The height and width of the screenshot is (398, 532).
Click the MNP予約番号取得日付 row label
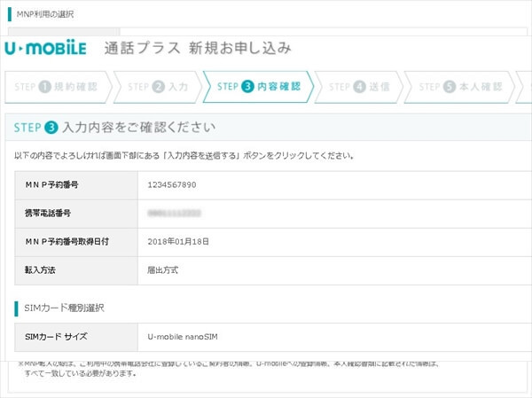pyautogui.click(x=66, y=242)
